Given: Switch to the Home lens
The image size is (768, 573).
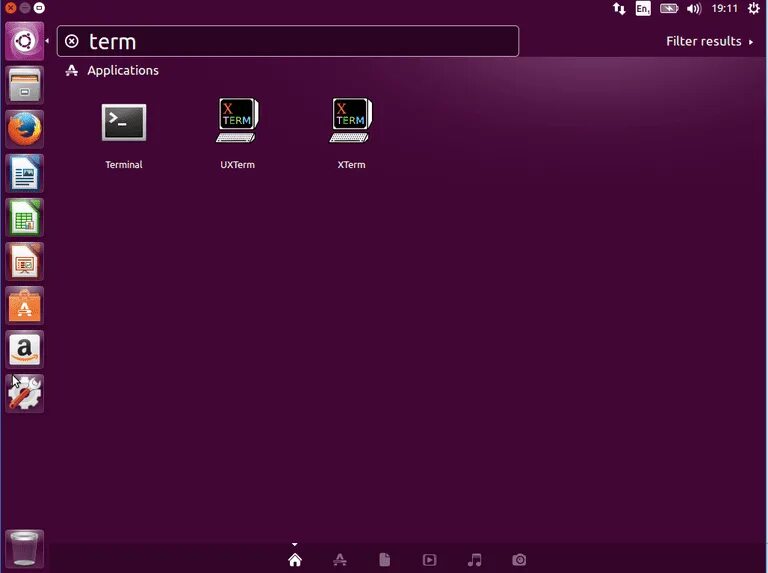Looking at the screenshot, I should point(295,559).
